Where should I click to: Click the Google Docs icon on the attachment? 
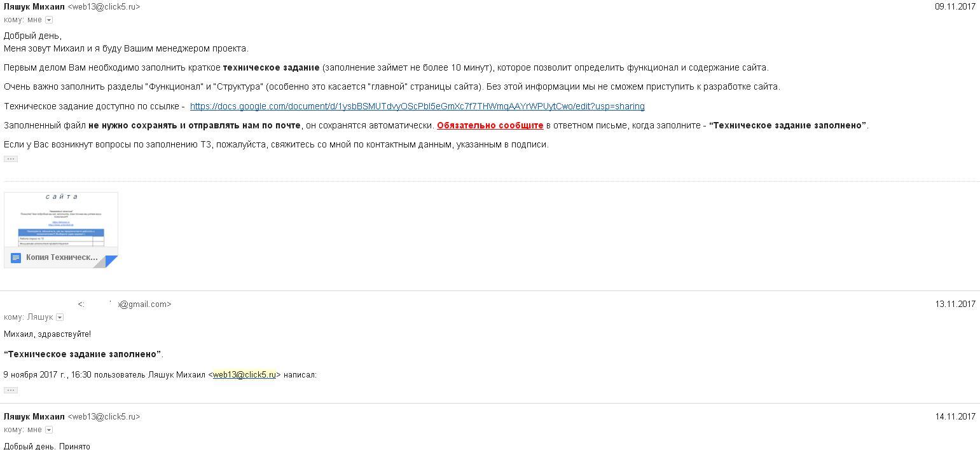click(x=16, y=257)
